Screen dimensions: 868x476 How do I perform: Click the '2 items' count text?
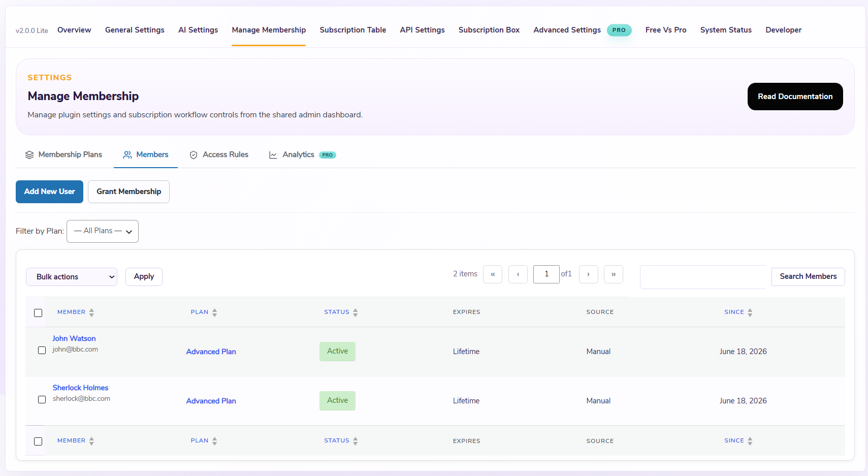465,274
